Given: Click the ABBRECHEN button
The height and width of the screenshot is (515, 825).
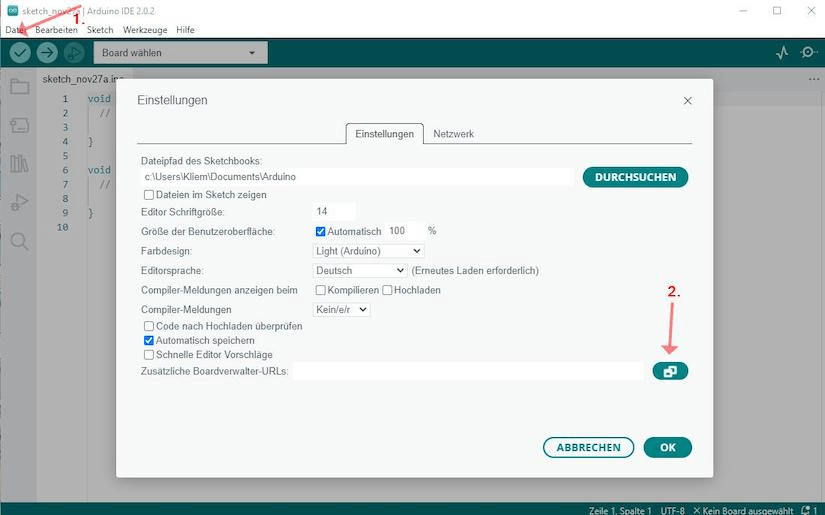Looking at the screenshot, I should [589, 448].
